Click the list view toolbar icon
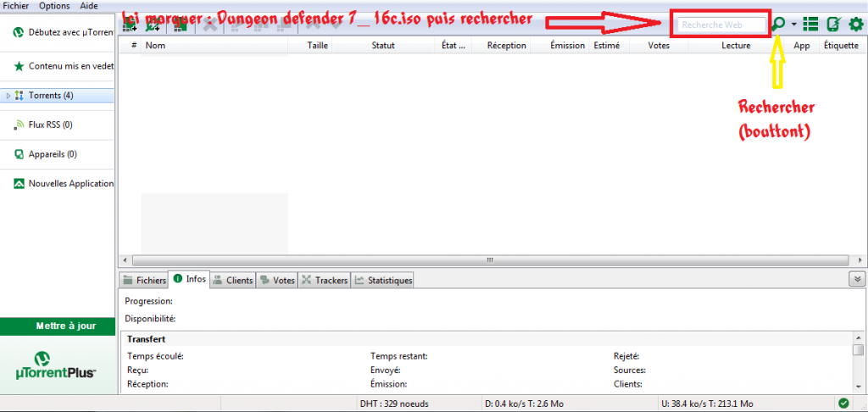Screen dimensions: 868x412 810,24
